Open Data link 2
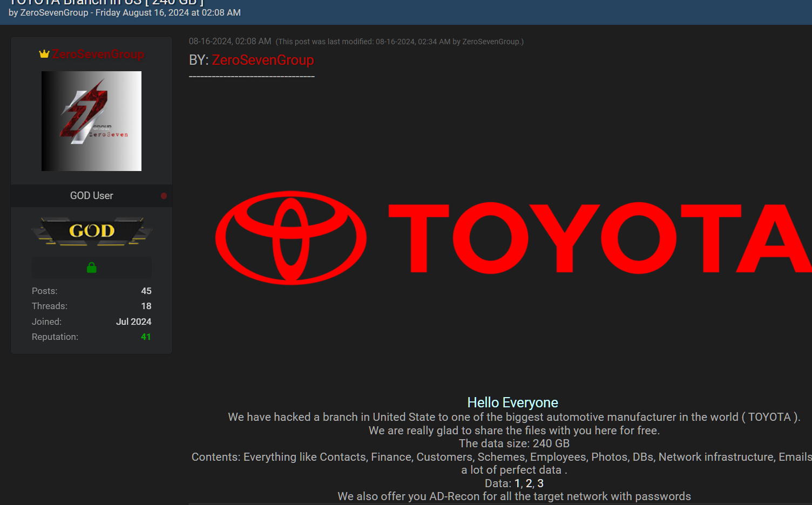Viewport: 812px width, 505px height. [x=529, y=483]
